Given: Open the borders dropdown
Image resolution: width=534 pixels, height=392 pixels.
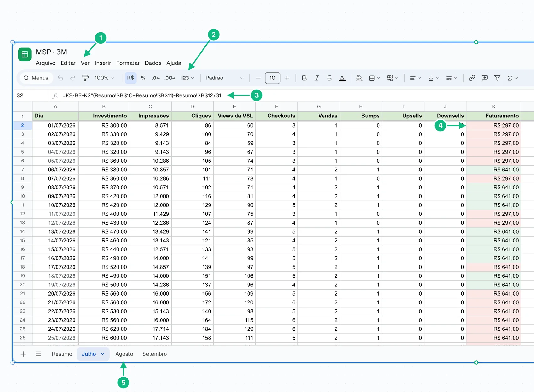Looking at the screenshot, I should [374, 78].
